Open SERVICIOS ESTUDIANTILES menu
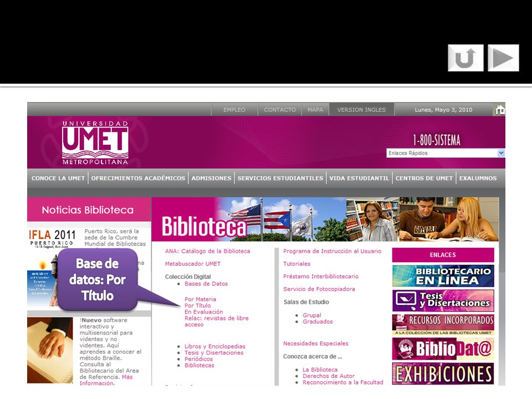 pos(280,178)
